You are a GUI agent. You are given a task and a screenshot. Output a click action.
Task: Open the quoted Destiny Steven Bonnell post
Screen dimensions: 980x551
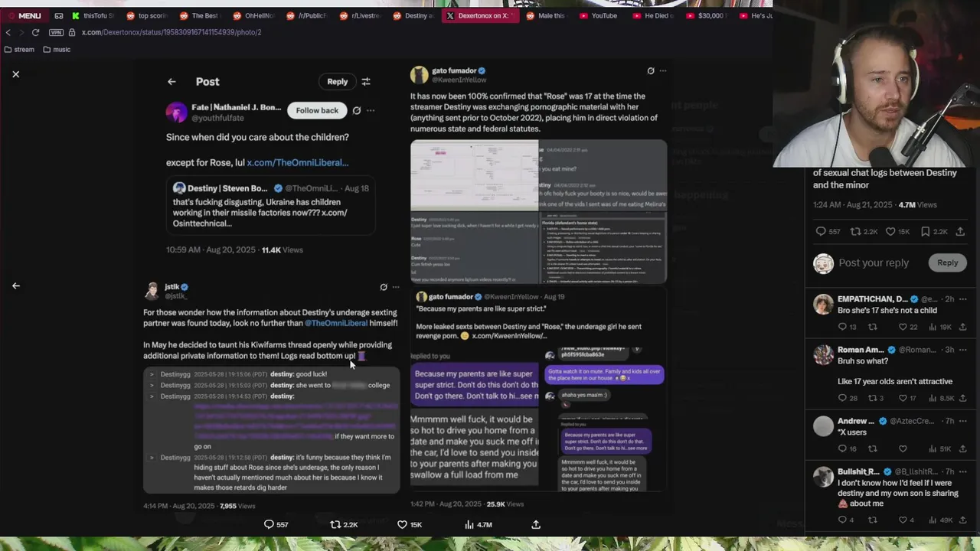point(270,206)
